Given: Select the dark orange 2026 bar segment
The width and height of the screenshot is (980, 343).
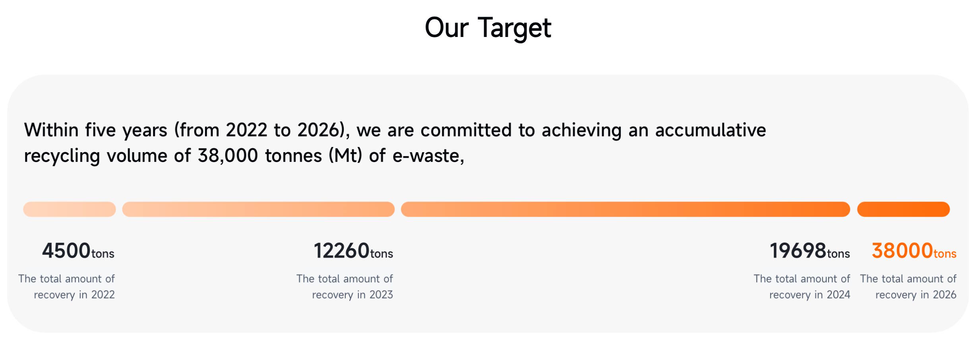Looking at the screenshot, I should tap(903, 209).
